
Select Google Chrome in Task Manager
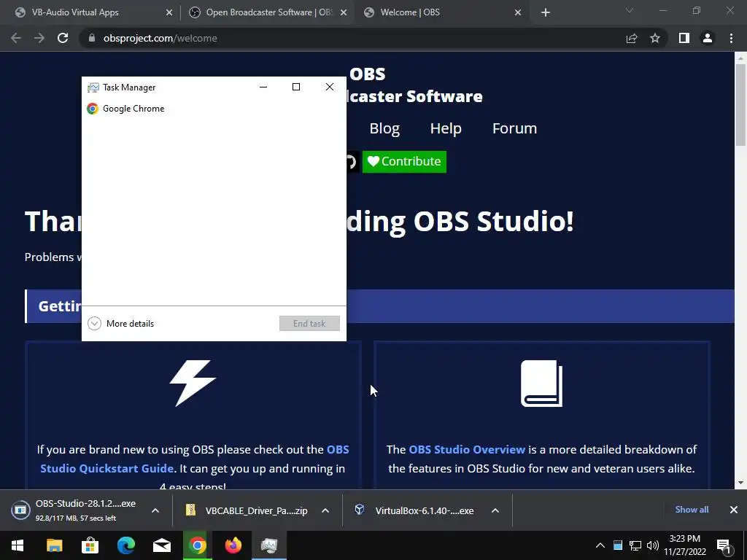[214, 109]
